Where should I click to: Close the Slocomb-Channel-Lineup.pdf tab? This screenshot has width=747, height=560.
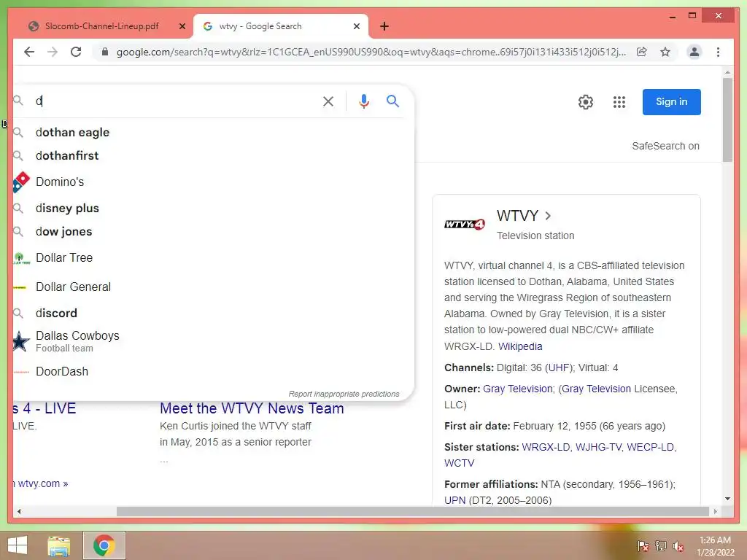click(x=182, y=26)
